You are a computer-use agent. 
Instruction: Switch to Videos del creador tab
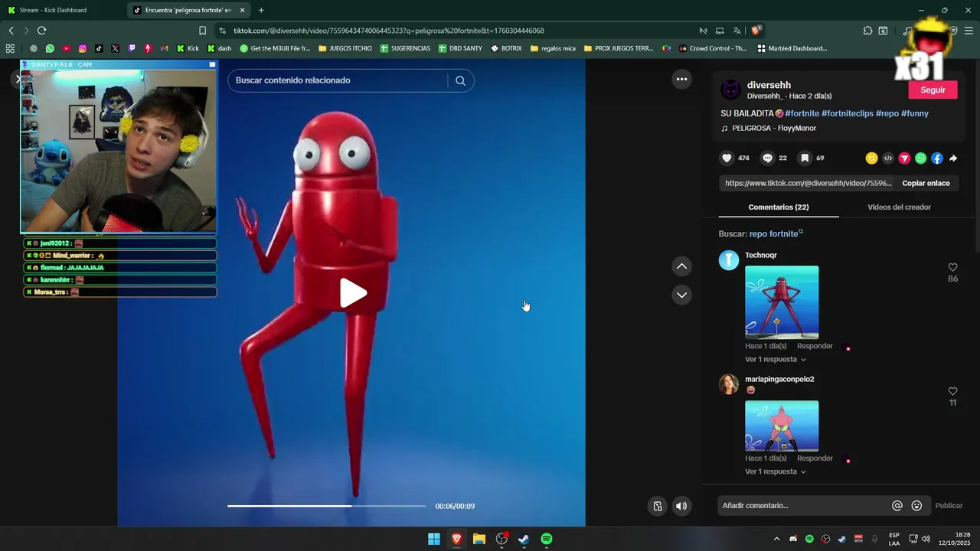click(899, 207)
